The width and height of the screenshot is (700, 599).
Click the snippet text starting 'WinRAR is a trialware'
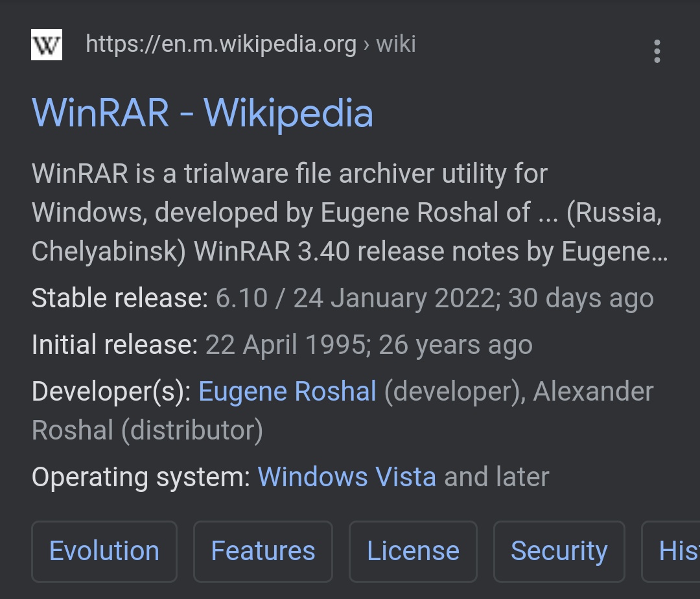[349, 212]
